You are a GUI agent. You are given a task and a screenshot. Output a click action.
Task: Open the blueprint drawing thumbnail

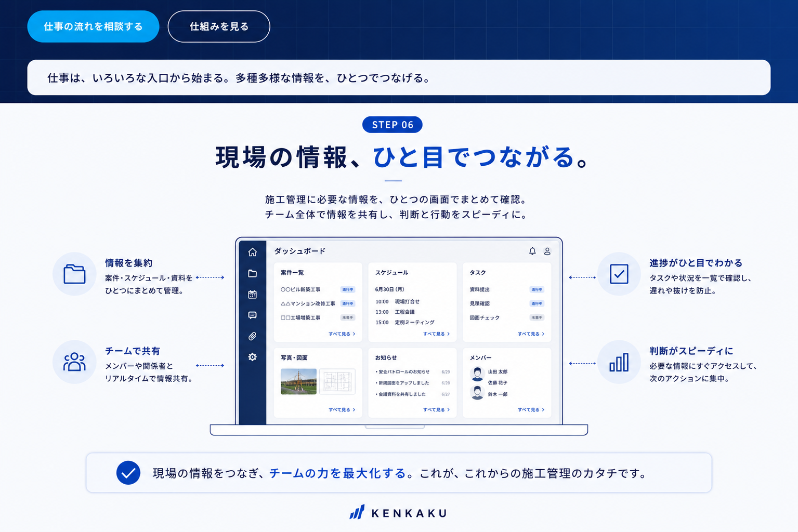[337, 381]
